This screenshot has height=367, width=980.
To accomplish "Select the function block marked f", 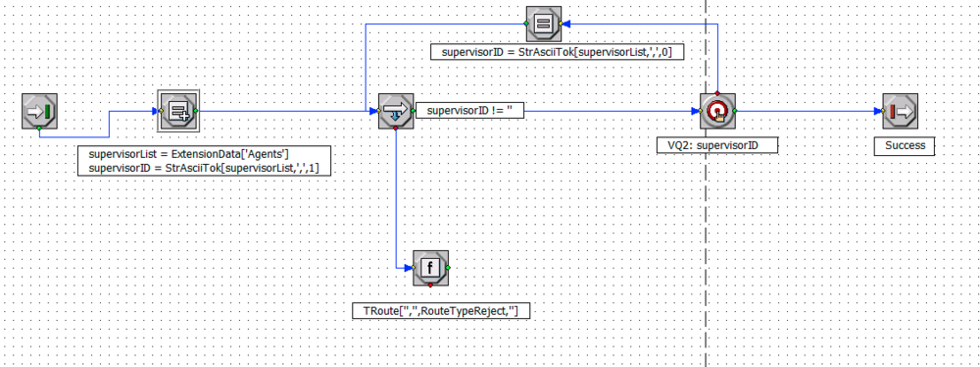I will [x=430, y=268].
